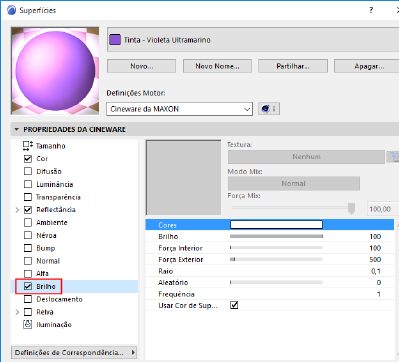Click the Nenhum texture button
The image size is (399, 362).
306,157
